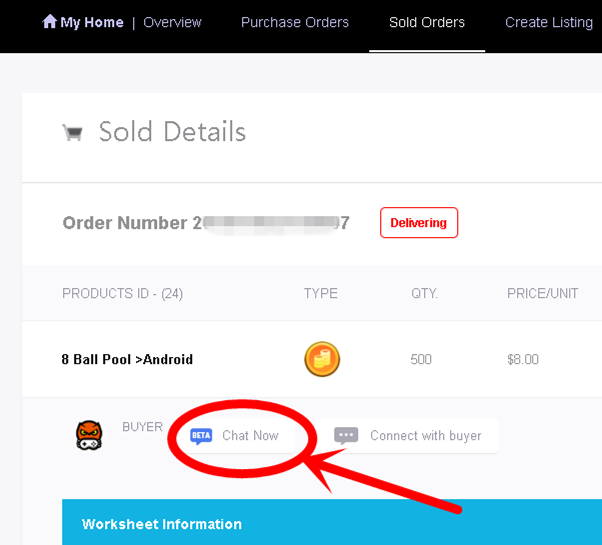Go to Overview page

click(172, 22)
